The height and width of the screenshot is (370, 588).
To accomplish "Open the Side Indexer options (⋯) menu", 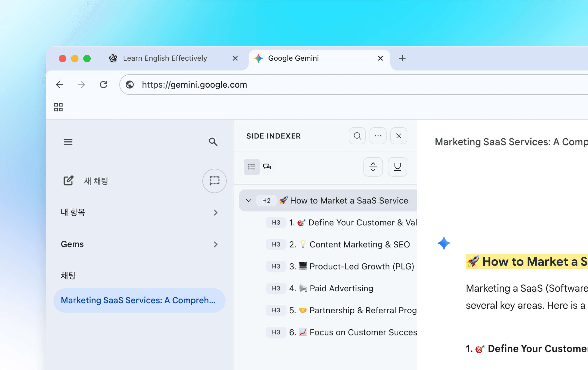I will click(378, 136).
